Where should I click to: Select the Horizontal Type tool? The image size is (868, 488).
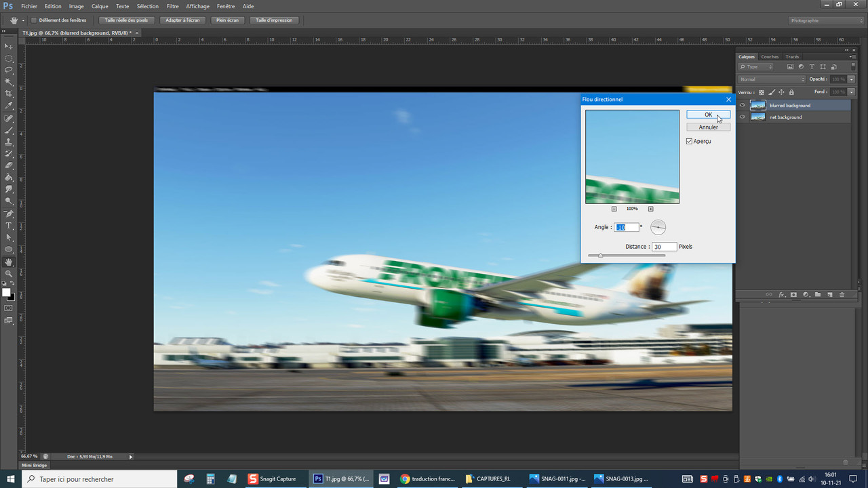coord(9,226)
